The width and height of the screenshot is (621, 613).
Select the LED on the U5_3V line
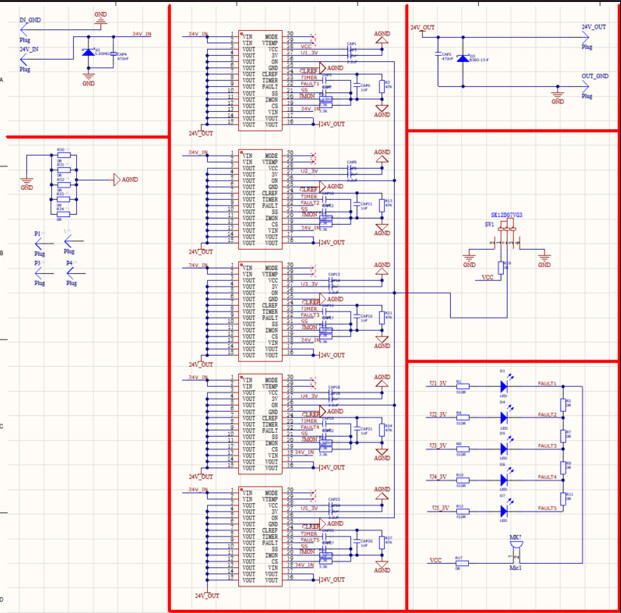click(504, 510)
